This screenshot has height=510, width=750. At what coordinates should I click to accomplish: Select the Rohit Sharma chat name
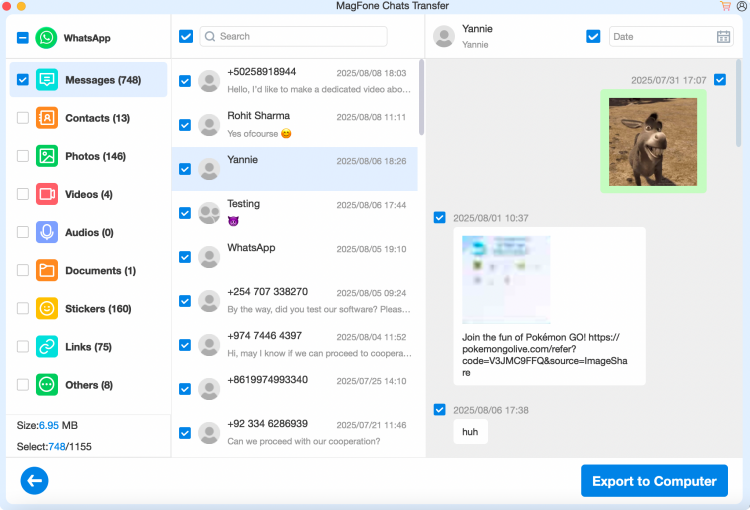click(x=258, y=116)
